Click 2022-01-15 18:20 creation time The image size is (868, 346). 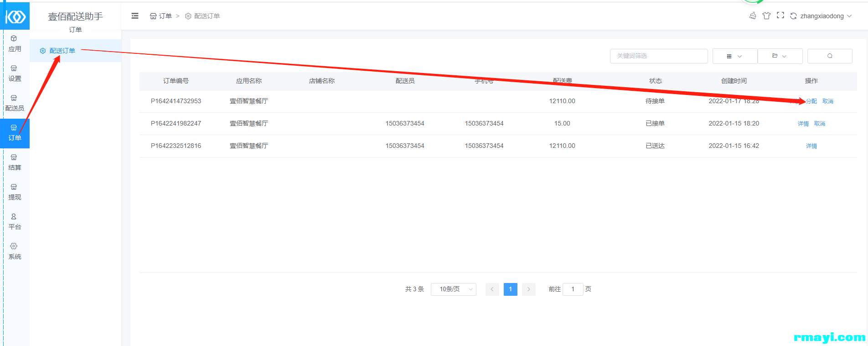tap(734, 123)
